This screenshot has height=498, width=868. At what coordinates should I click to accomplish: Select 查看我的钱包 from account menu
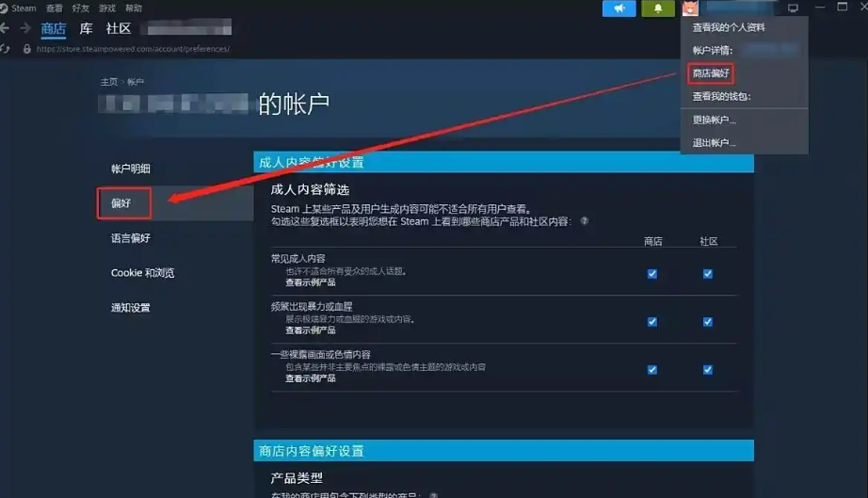tap(721, 96)
